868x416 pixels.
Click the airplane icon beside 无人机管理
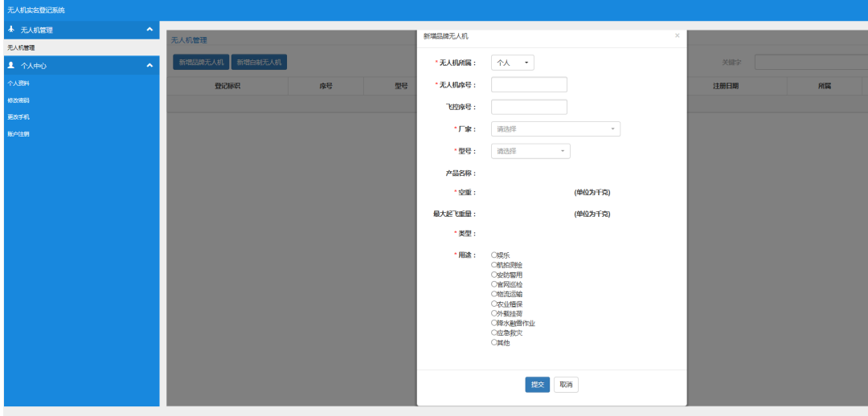pyautogui.click(x=10, y=30)
